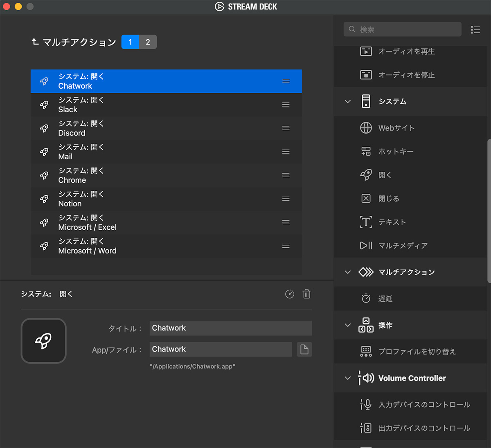Select the オーディオを再生 action
The width and height of the screenshot is (491, 448).
(x=410, y=52)
